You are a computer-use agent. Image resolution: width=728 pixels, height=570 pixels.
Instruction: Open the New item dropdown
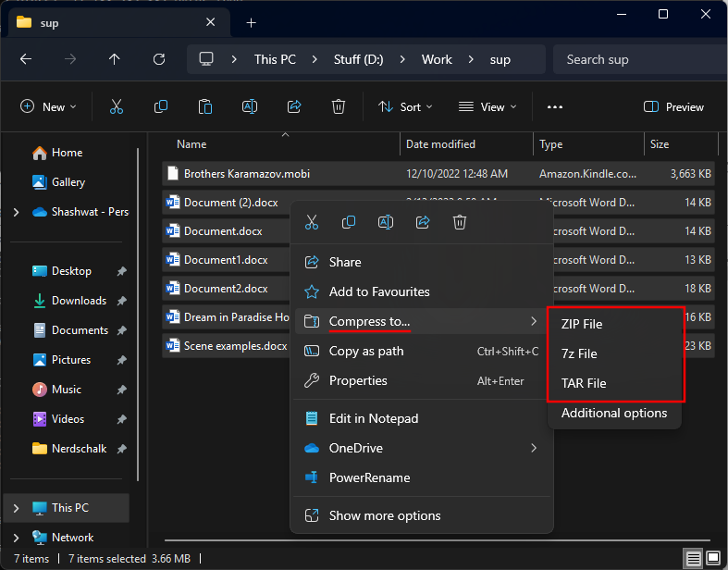tap(49, 107)
